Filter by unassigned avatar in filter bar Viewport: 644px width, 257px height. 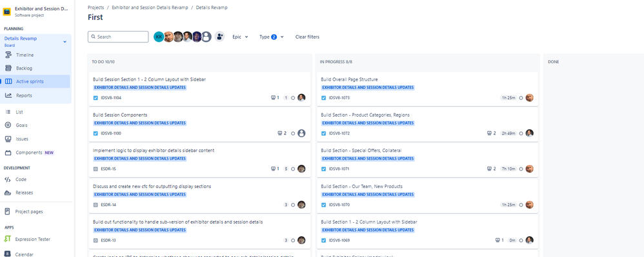pyautogui.click(x=206, y=37)
